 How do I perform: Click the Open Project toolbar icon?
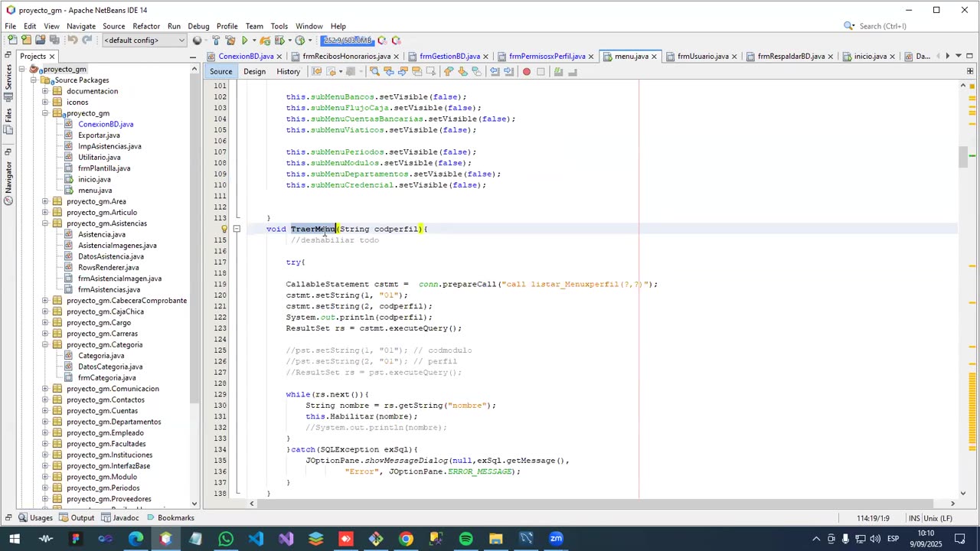[x=40, y=40]
